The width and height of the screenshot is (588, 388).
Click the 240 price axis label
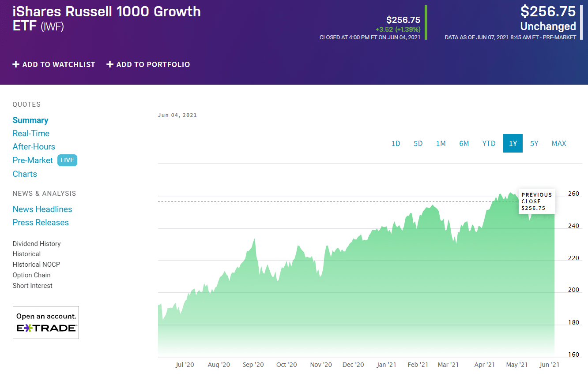tap(573, 226)
